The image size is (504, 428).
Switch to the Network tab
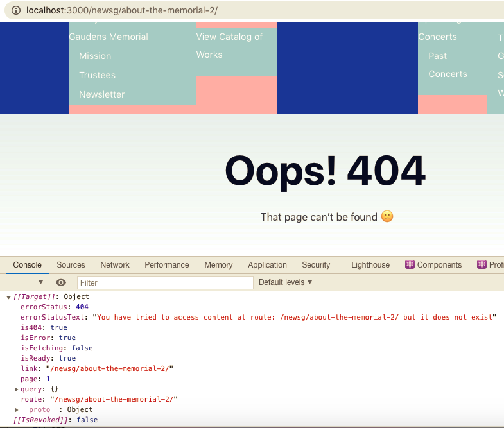click(x=115, y=265)
